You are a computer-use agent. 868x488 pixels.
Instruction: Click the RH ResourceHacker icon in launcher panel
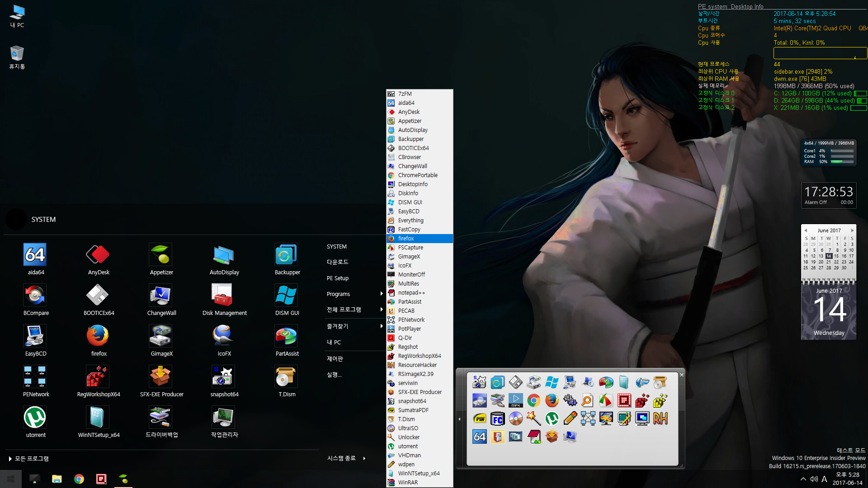660,418
